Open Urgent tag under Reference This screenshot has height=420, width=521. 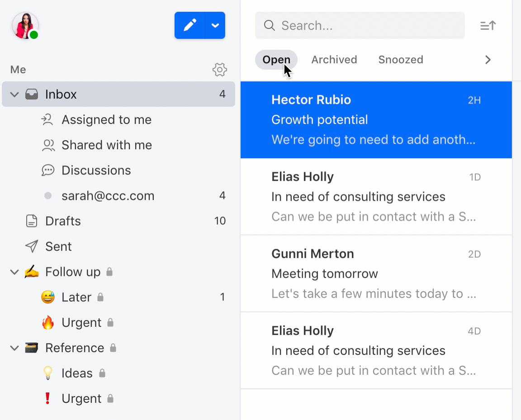[x=81, y=399]
